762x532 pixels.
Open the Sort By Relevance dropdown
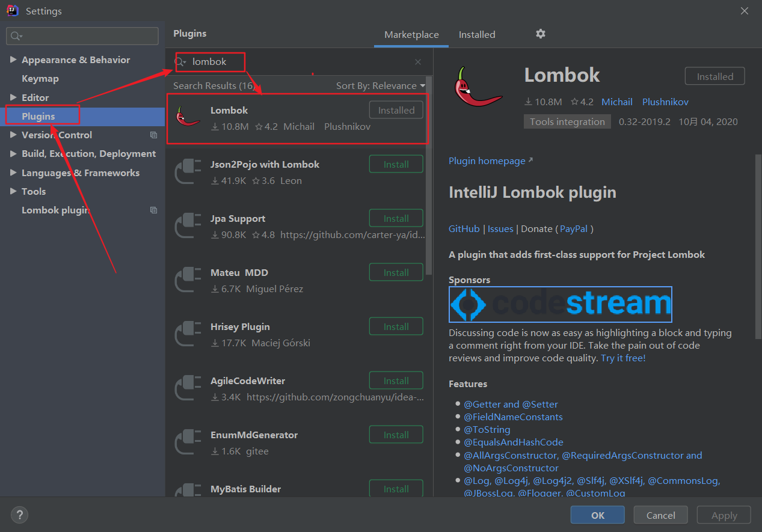(x=380, y=86)
